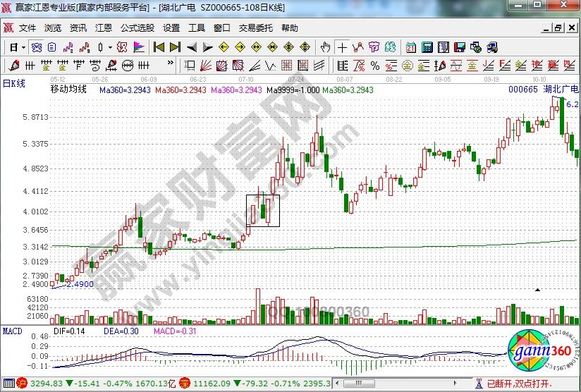Toggle the MACD indicator label
Viewport: 581px width, 392px height.
(x=13, y=330)
